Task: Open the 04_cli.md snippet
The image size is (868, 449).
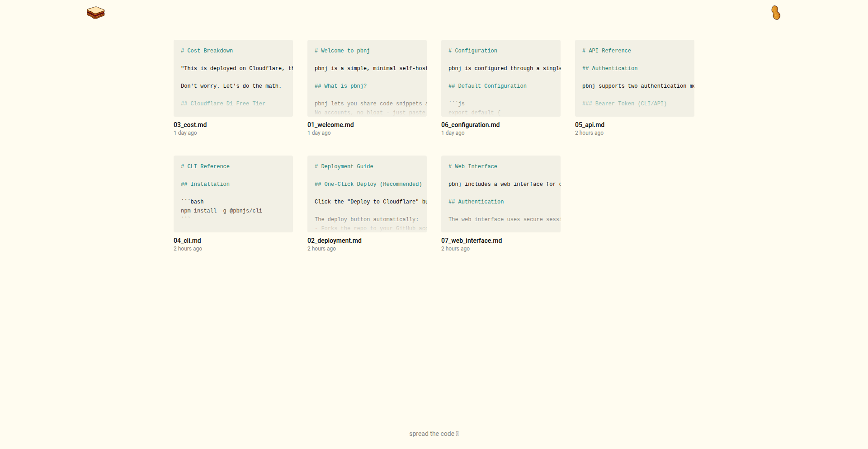Action: [187, 241]
